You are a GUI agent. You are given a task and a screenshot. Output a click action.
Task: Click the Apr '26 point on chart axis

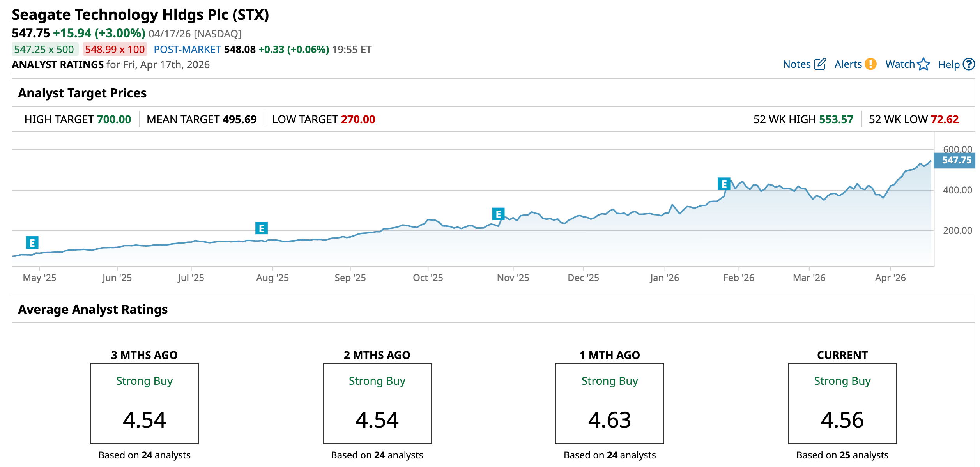(890, 278)
